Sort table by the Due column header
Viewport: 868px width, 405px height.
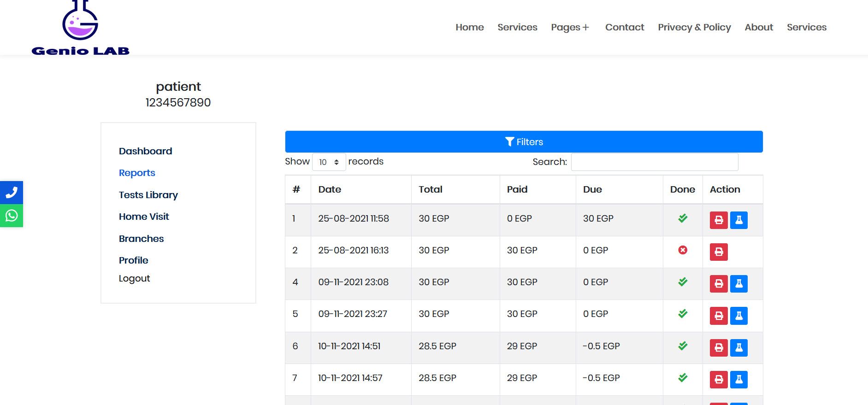[x=619, y=189]
